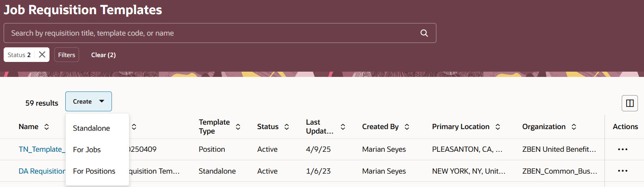
Task: Choose For Jobs from the Create menu
Action: pos(87,150)
